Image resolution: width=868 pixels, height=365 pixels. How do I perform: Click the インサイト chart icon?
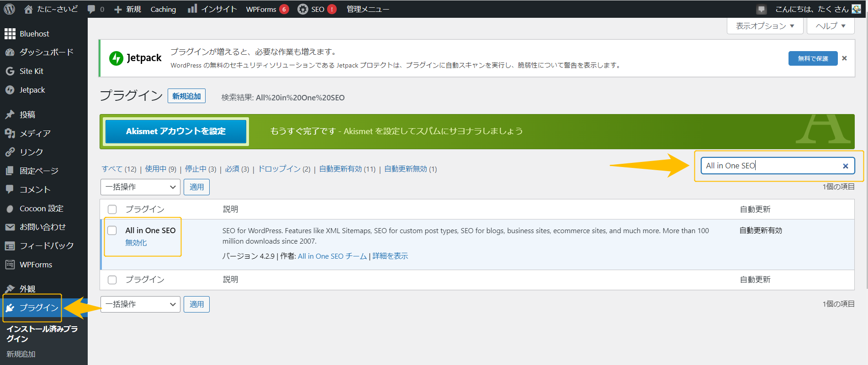click(192, 9)
